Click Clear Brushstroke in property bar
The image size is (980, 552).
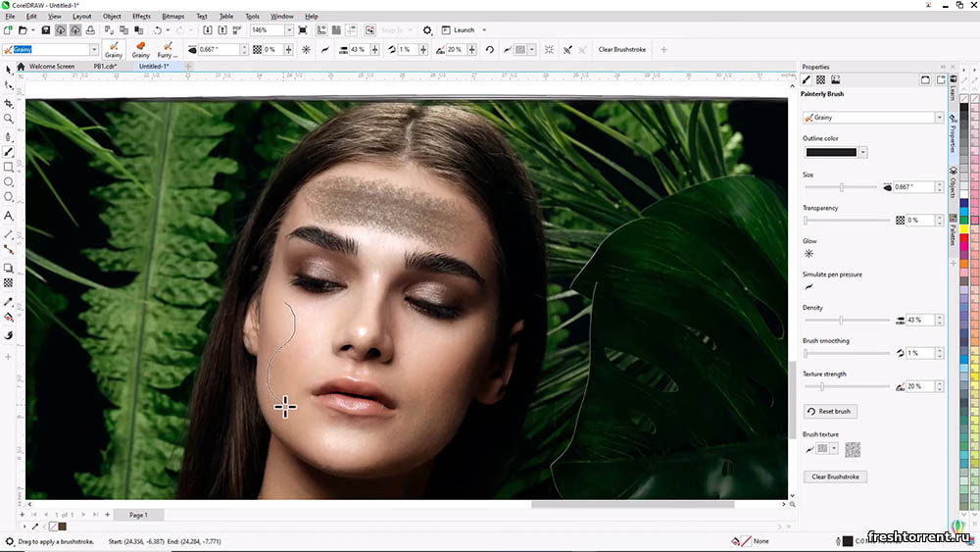622,49
